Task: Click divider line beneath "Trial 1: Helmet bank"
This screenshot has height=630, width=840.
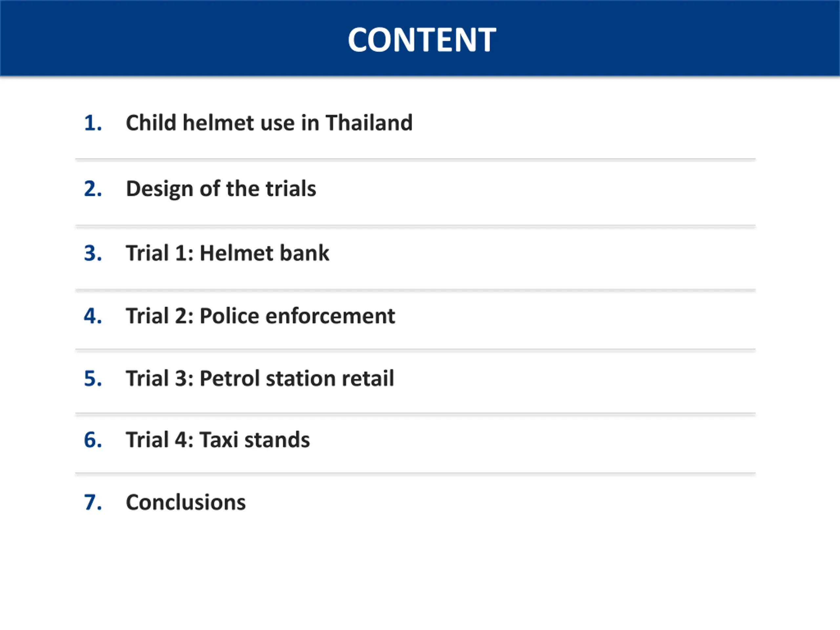Action: click(x=415, y=290)
